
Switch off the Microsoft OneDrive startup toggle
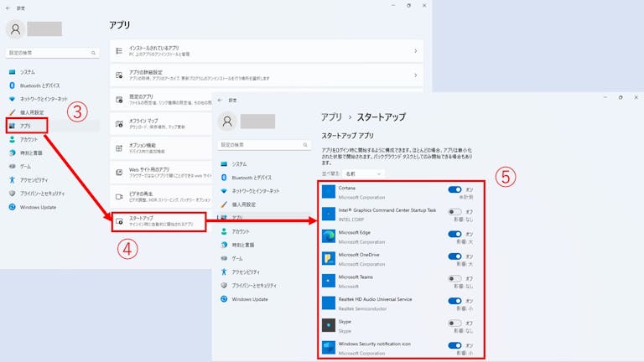point(454,256)
